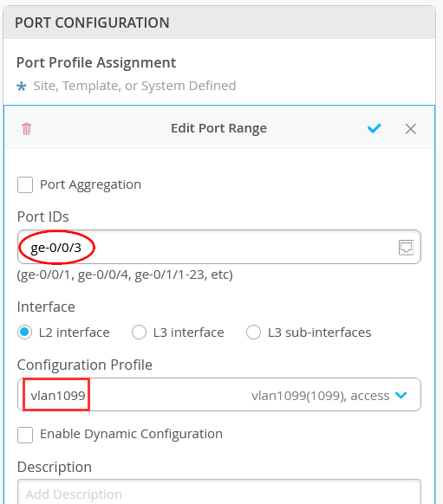Click the Port Profile Assignment heading
The image size is (443, 504).
click(x=96, y=62)
